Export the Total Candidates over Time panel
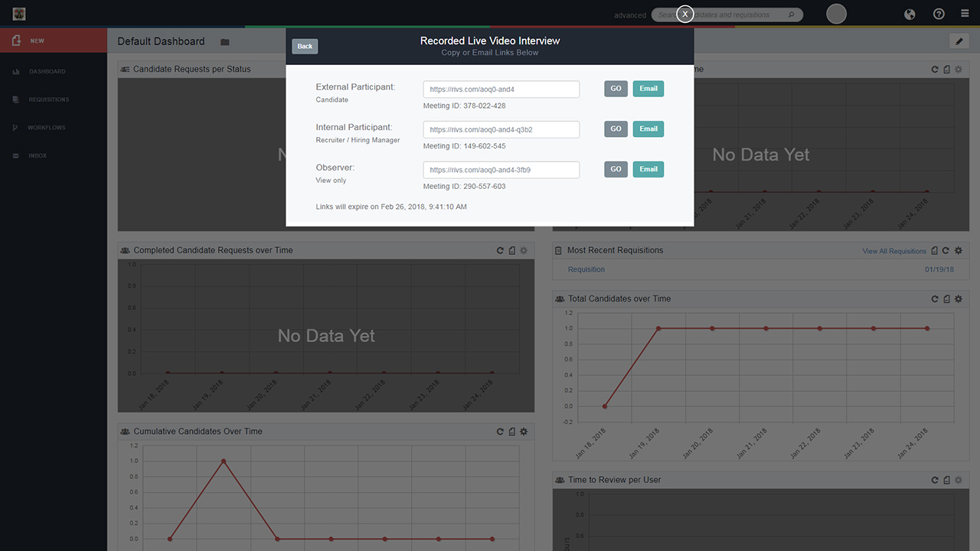Screen dimensions: 980x551 coord(947,299)
